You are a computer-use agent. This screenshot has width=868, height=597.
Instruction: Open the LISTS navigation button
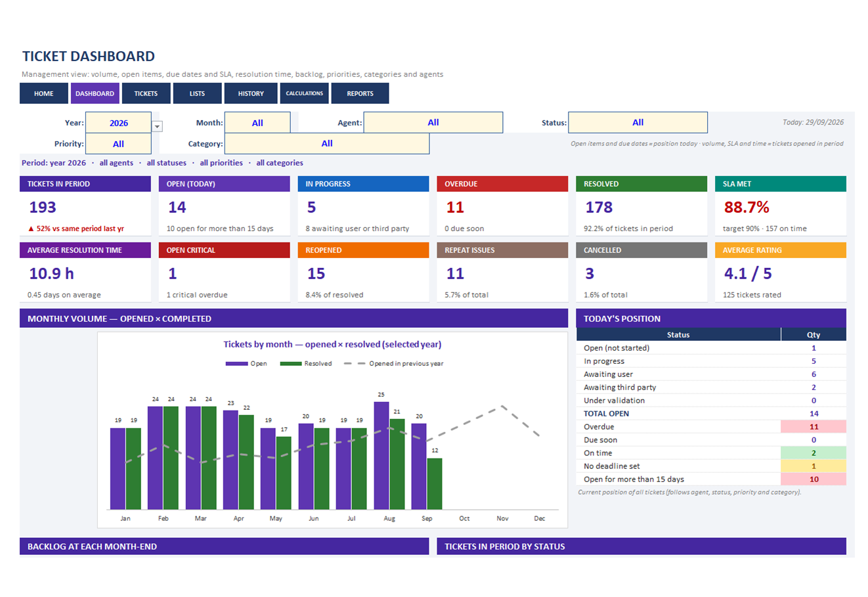tap(197, 93)
